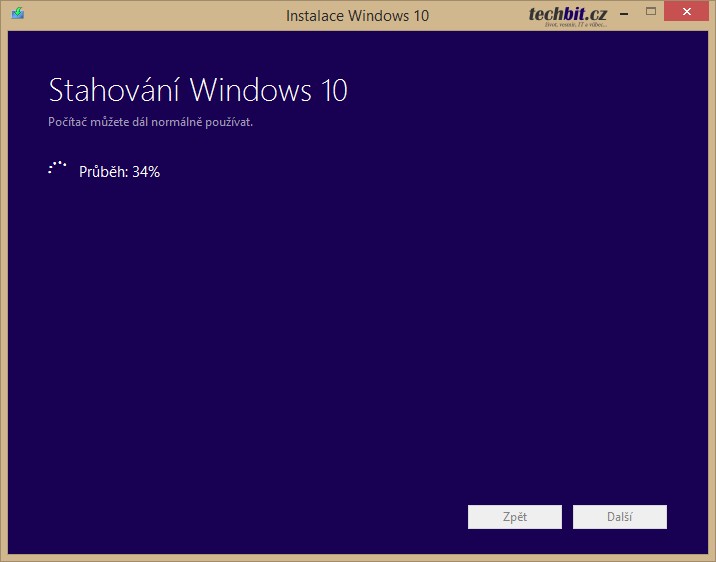The image size is (716, 562).
Task: Maximize the installer window
Action: coord(651,12)
